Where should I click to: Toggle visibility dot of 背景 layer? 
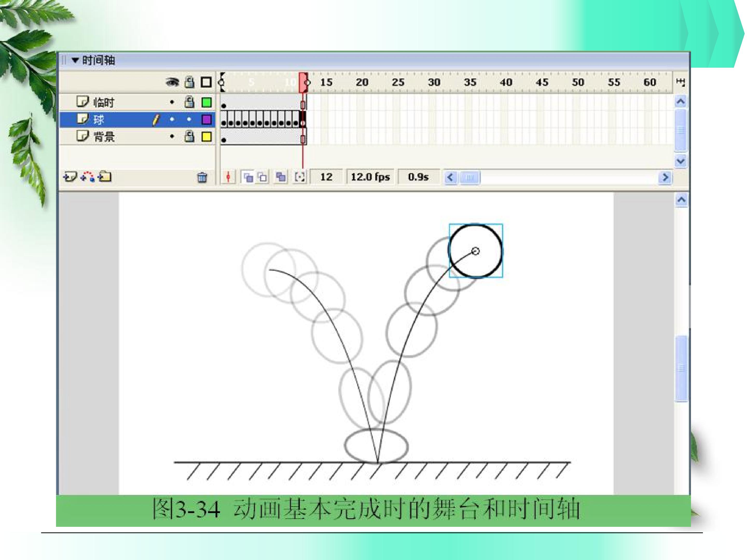172,137
